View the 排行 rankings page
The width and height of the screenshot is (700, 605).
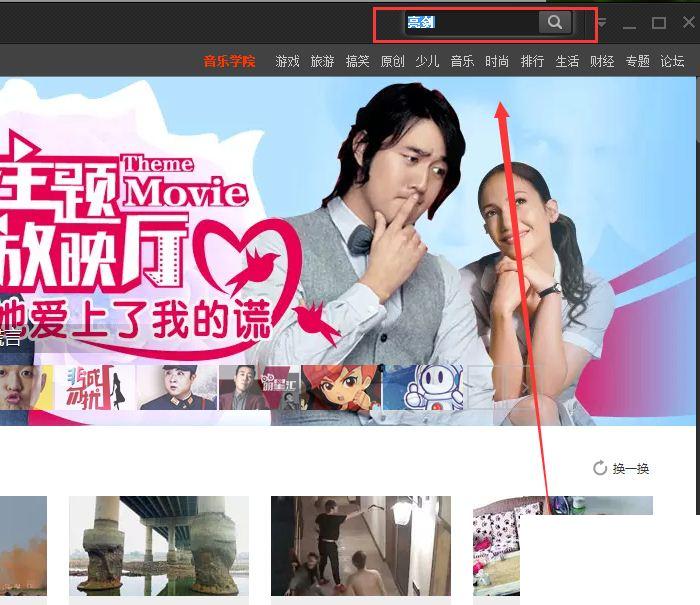tap(532, 61)
